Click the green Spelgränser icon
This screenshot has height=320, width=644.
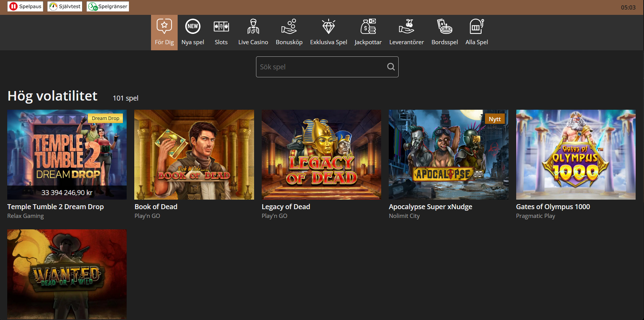coord(93,6)
